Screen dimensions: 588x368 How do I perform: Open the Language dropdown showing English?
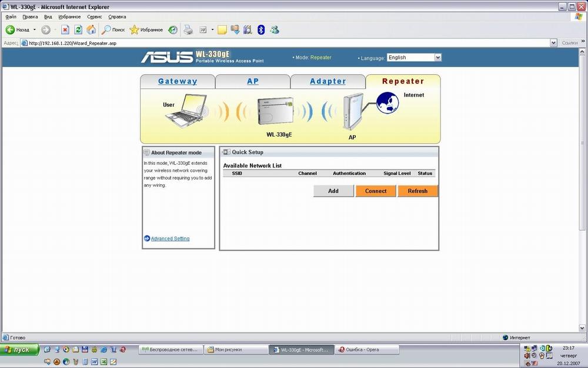(x=414, y=58)
